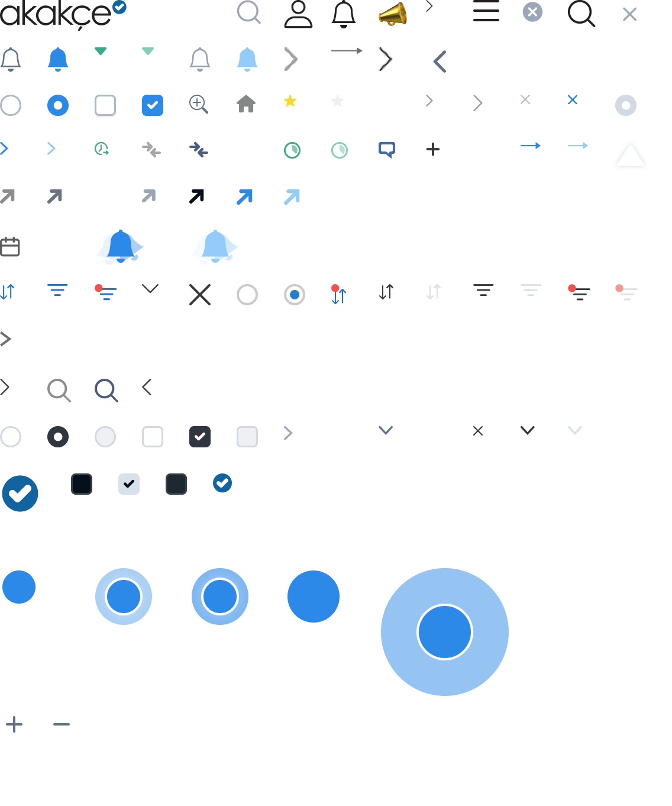Click the green clock with arrow icon
This screenshot has width=672, height=806.
click(x=102, y=149)
